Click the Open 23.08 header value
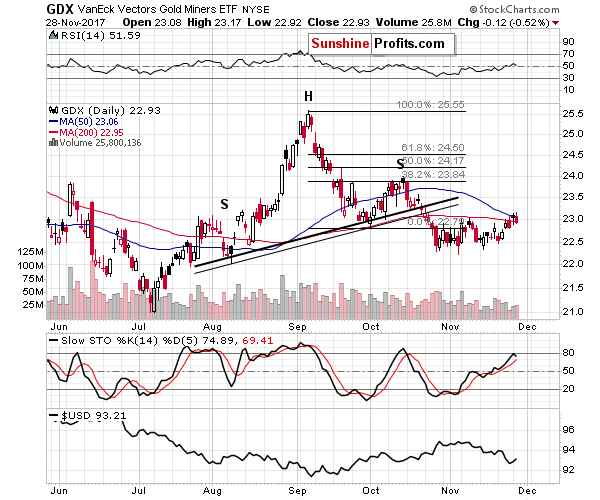 (x=152, y=23)
